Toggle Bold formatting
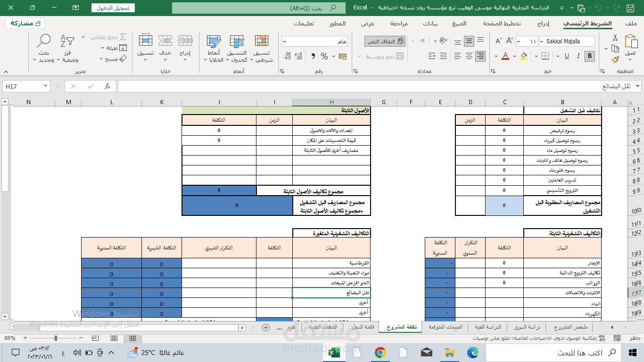The height and width of the screenshot is (362, 644). 589,56
